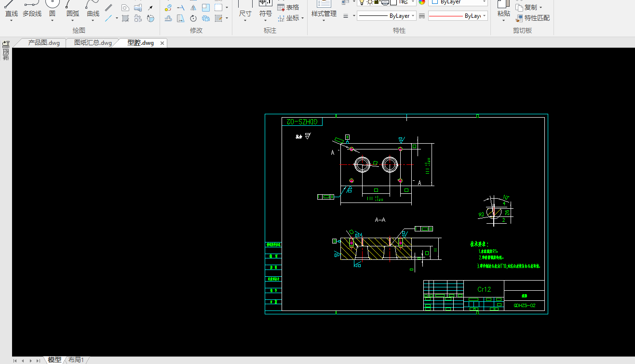Expand the 圆弧 arc options dropdown arrow
The height and width of the screenshot is (364, 635).
coord(72,21)
